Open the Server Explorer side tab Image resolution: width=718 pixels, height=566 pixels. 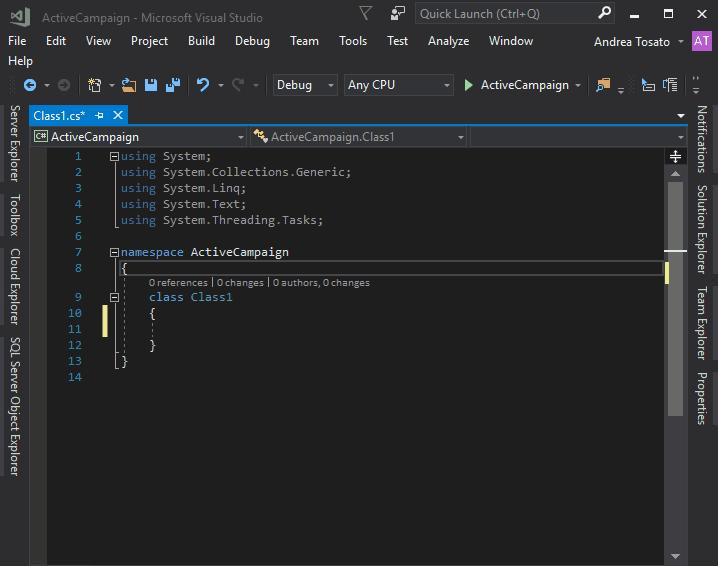(15, 143)
